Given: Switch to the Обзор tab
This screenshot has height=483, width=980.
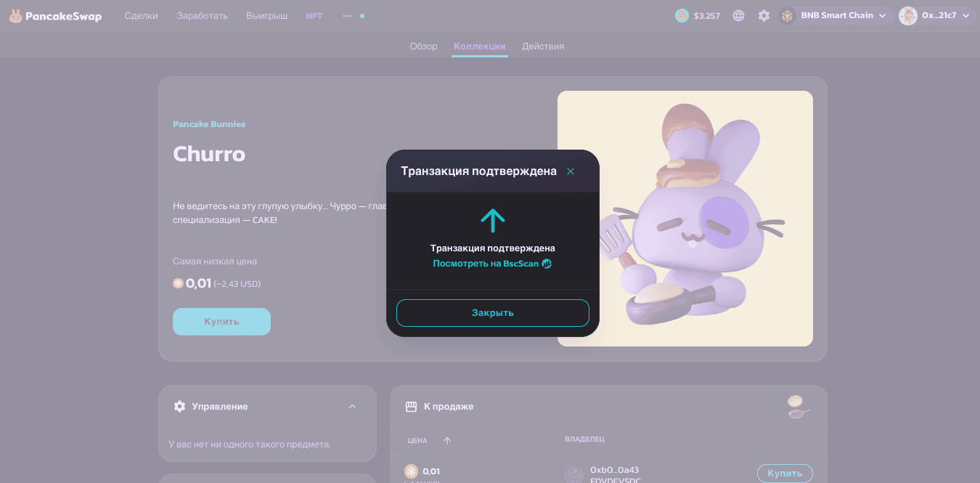Looking at the screenshot, I should coord(423,46).
